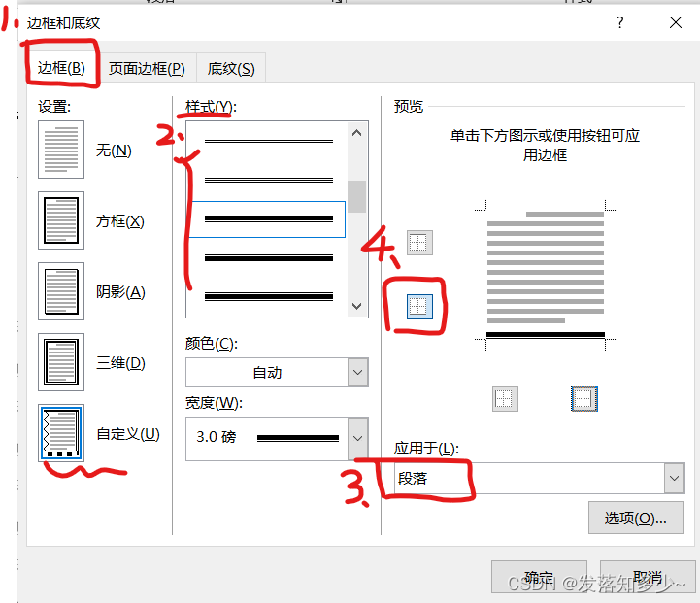Click the paragraph preview diagram
The height and width of the screenshot is (603, 700).
click(545, 275)
